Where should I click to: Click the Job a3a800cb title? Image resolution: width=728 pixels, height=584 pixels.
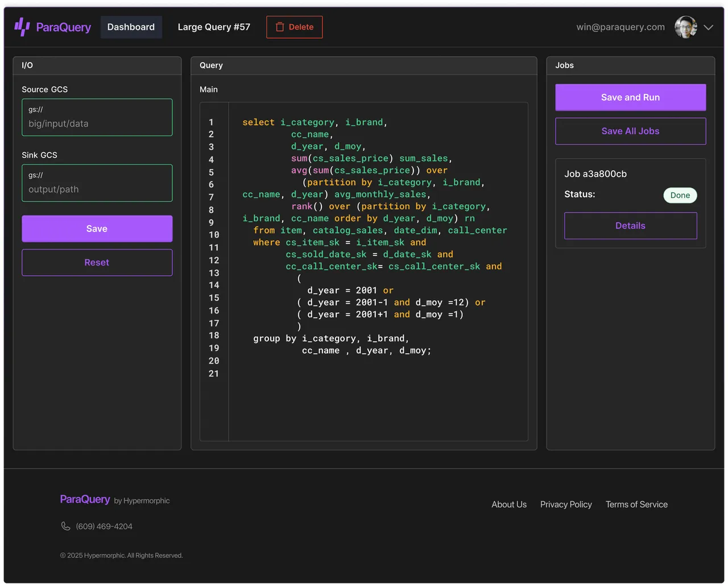[595, 174]
